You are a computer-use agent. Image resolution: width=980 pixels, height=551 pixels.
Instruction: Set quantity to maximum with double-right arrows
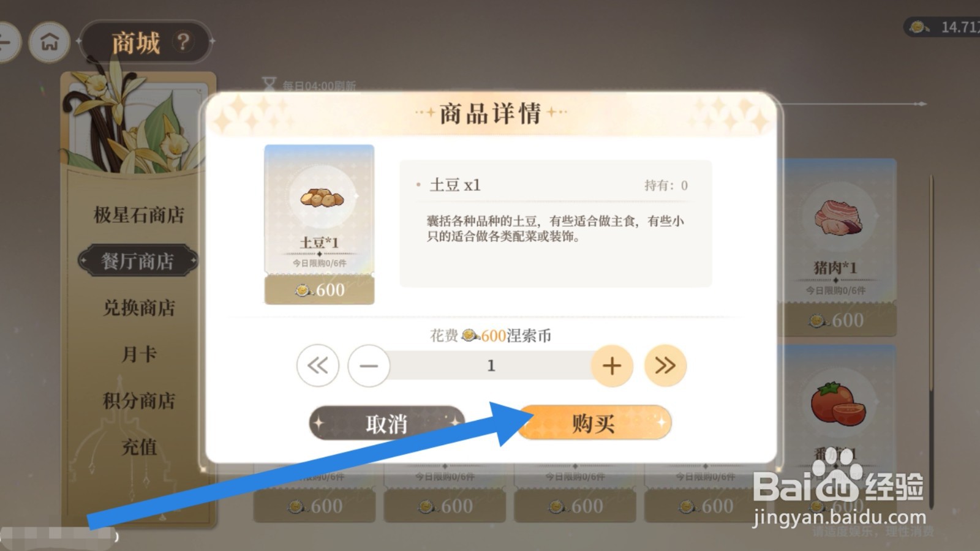pos(665,365)
